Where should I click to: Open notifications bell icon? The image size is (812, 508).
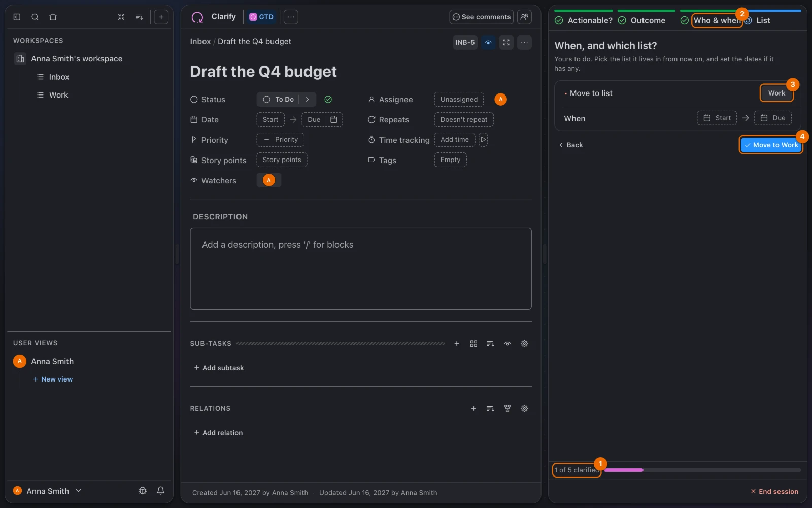coord(161,491)
